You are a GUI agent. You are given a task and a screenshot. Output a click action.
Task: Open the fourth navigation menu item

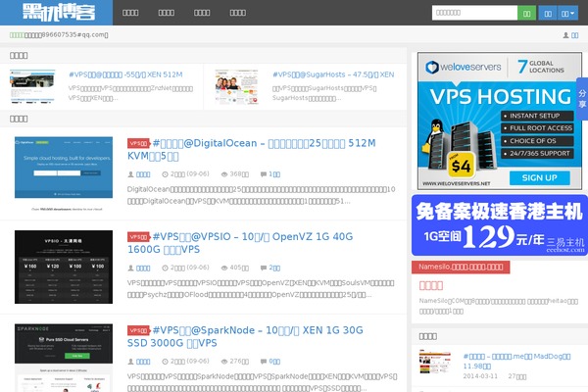pyautogui.click(x=238, y=13)
